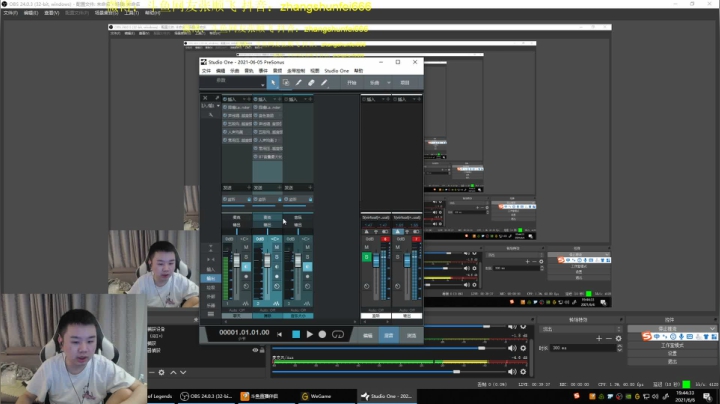Click the pin icon of the mixer console
Viewport: 720px width, 404px height.
point(217,98)
